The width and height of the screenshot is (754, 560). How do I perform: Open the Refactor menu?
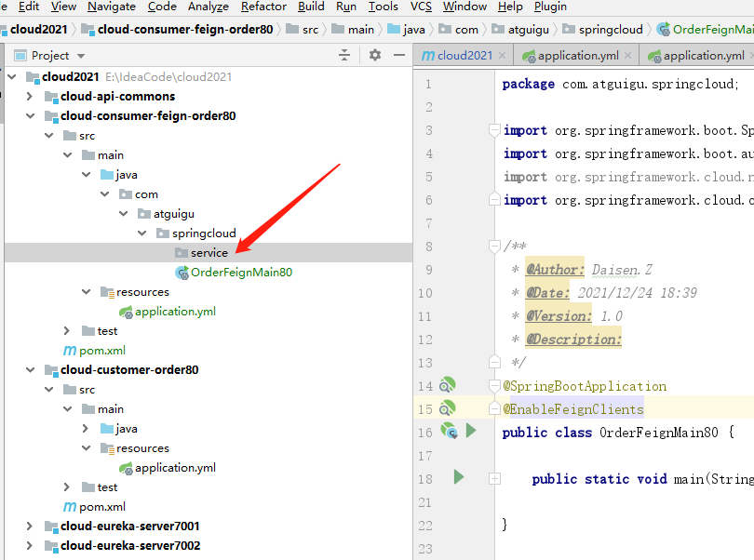(x=263, y=7)
